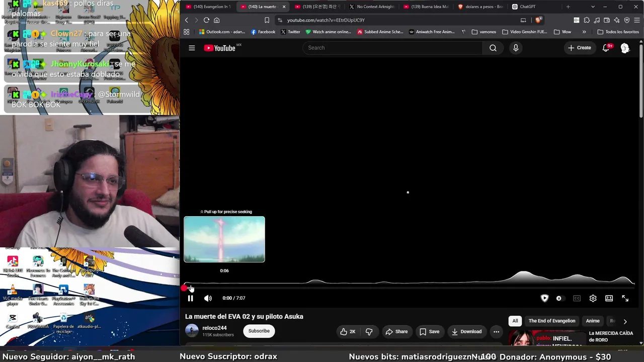This screenshot has height=362, width=644.
Task: Show more filter chips with the arrow
Action: click(x=625, y=321)
